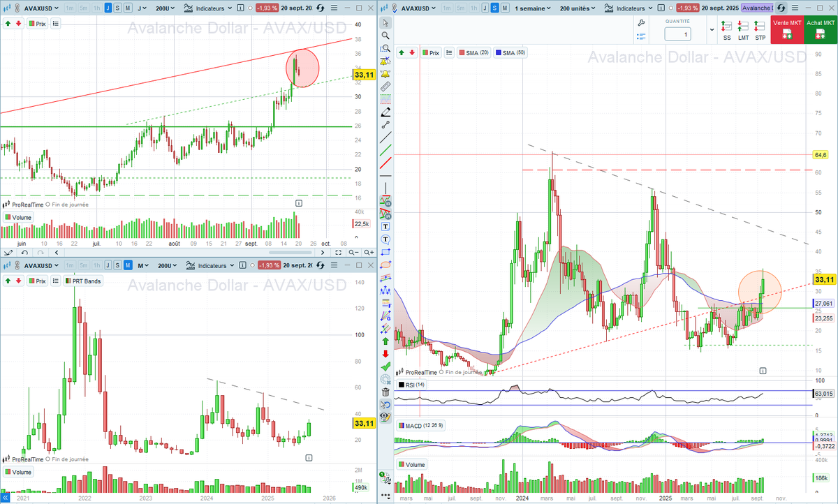Click the -1,93 % badge in monthly chart
Image resolution: width=838 pixels, height=504 pixels.
(269, 266)
